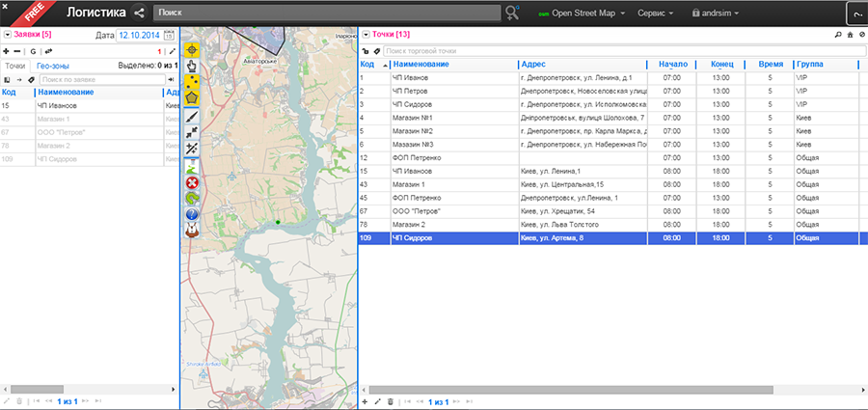Sort by the Наименование column in Точки table

pyautogui.click(x=421, y=65)
